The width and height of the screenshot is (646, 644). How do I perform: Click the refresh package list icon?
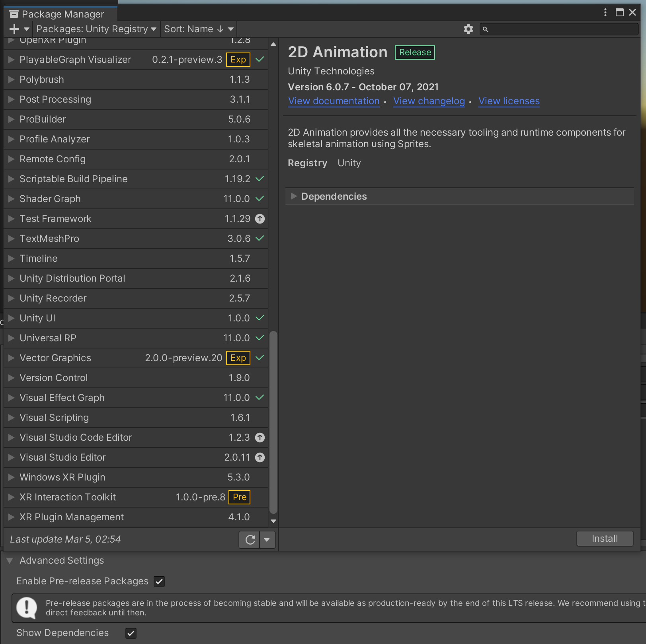[x=250, y=540]
